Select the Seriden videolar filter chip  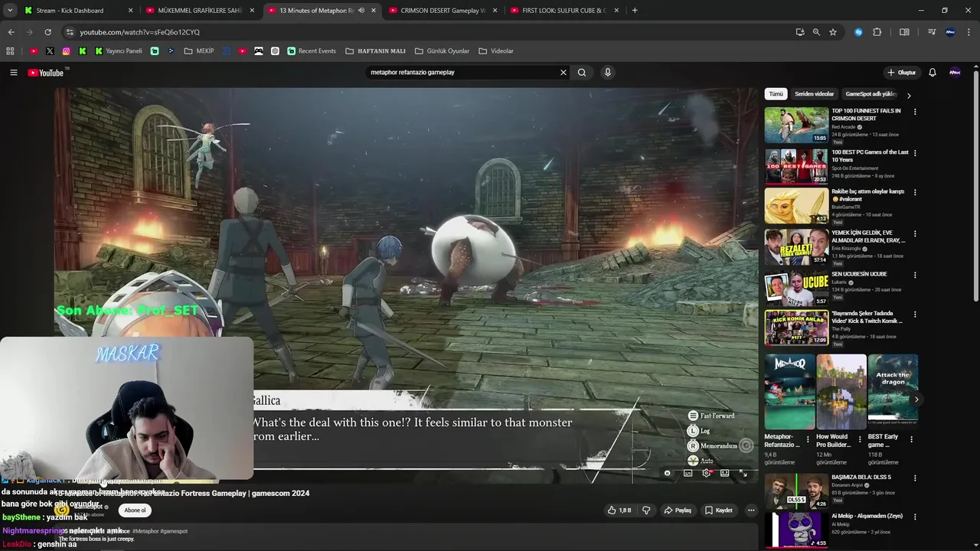click(814, 94)
